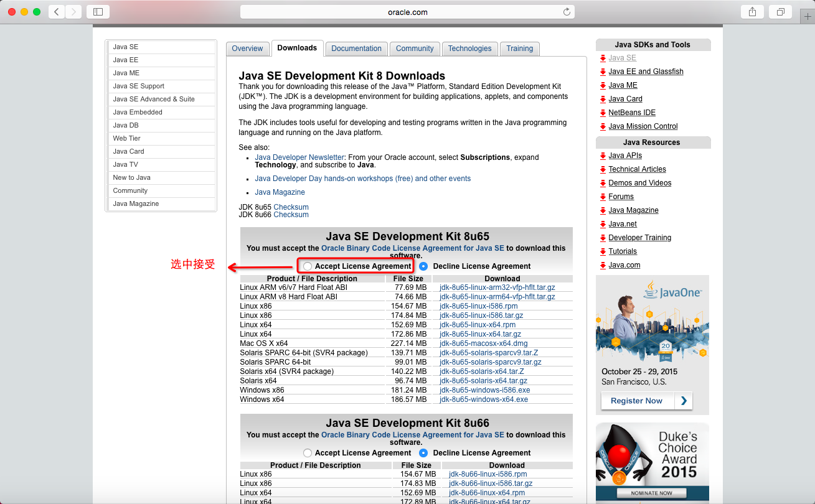Viewport: 815px width, 504px height.
Task: Open Technical Articles in Java Resources
Action: coord(637,169)
